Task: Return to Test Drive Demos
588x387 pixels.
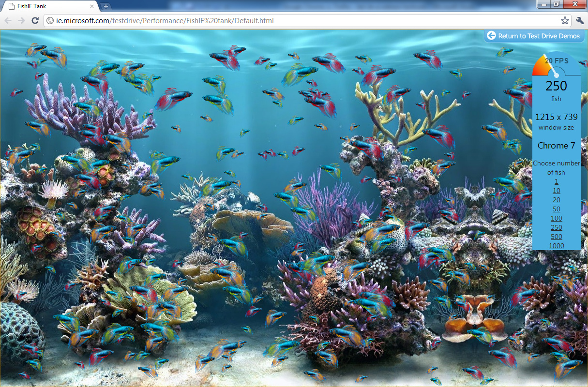Action: 534,36
